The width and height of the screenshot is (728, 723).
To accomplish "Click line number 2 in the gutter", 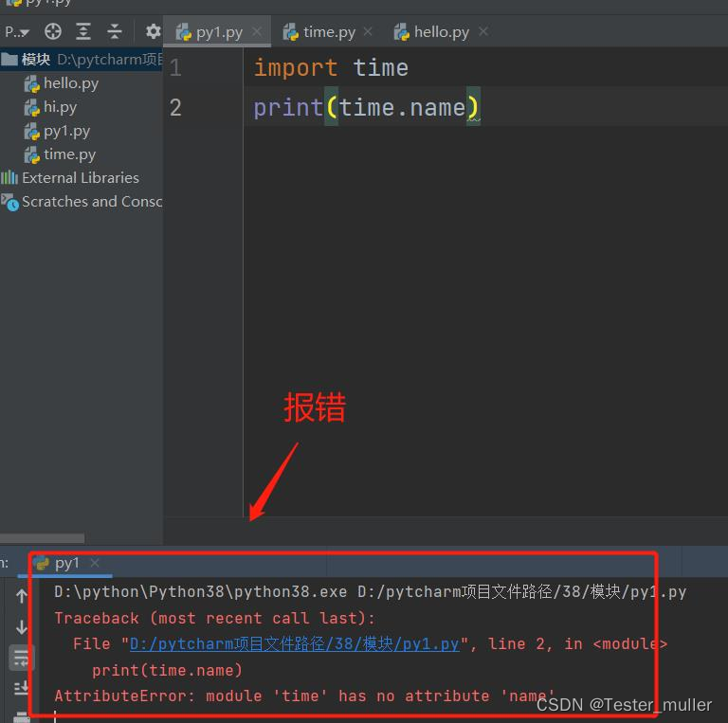I will pyautogui.click(x=175, y=108).
